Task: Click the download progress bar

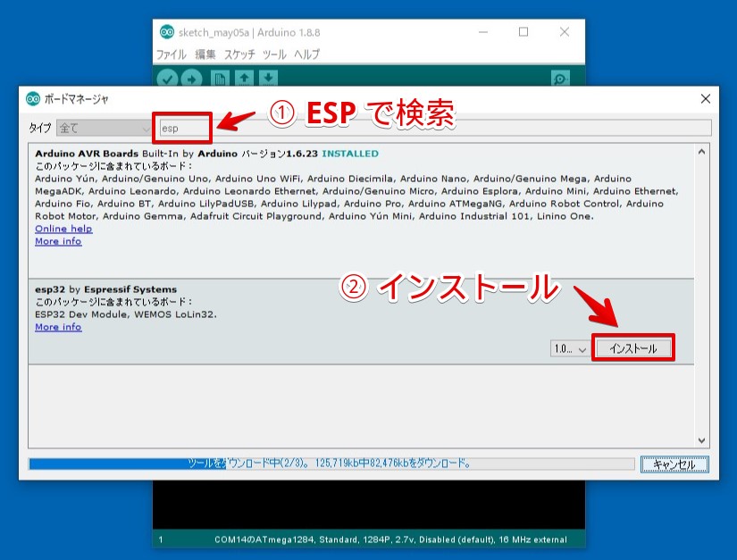Action: point(331,464)
